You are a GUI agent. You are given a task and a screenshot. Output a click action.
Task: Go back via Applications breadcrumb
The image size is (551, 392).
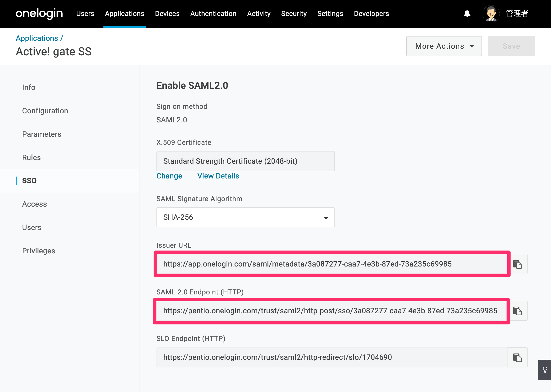pyautogui.click(x=37, y=38)
